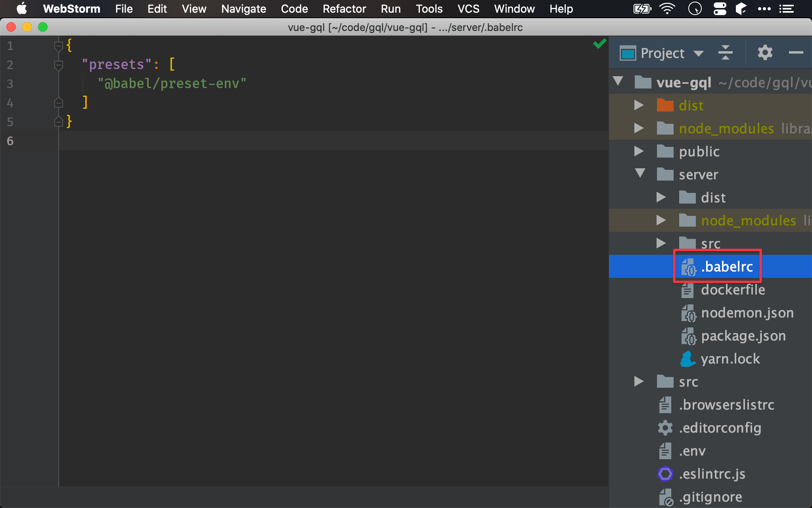Viewport: 812px width, 508px height.
Task: Click the .browserslistrc file icon
Action: tap(665, 405)
